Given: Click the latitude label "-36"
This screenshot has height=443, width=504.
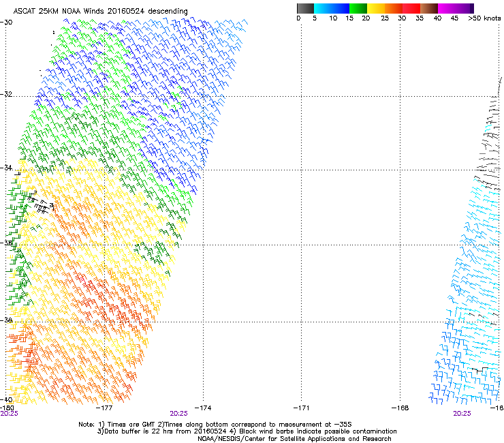Looking at the screenshot, I should (6, 243).
